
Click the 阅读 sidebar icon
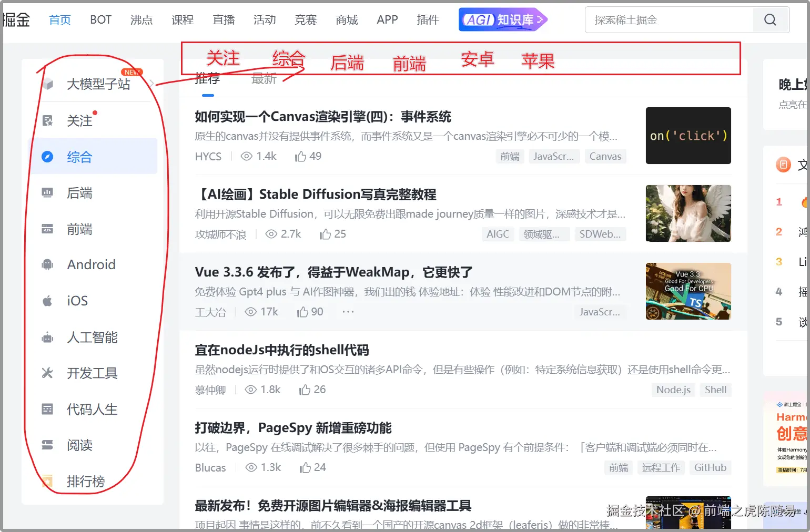(47, 445)
